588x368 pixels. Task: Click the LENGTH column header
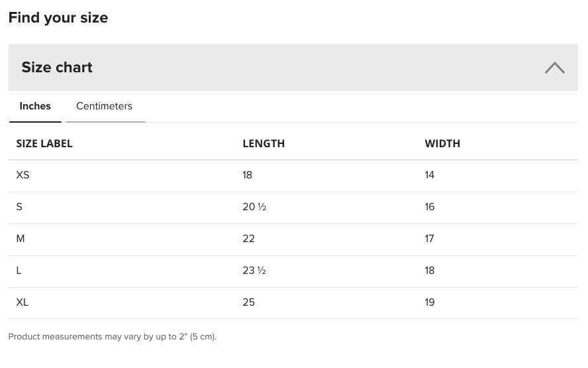tap(264, 144)
